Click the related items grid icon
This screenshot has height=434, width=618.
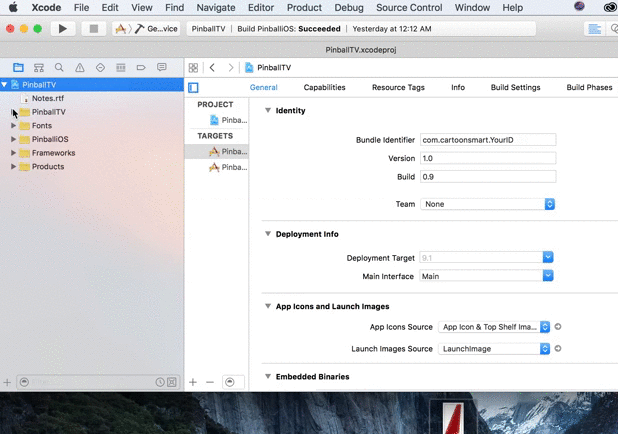point(193,68)
